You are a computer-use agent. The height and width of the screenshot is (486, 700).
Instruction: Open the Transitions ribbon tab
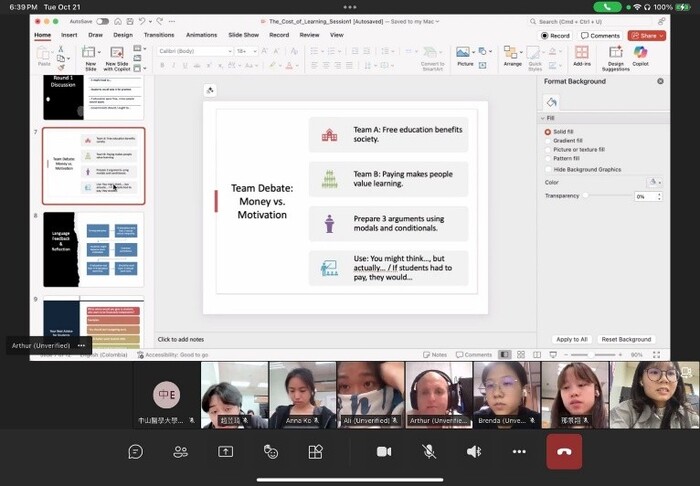(x=158, y=35)
